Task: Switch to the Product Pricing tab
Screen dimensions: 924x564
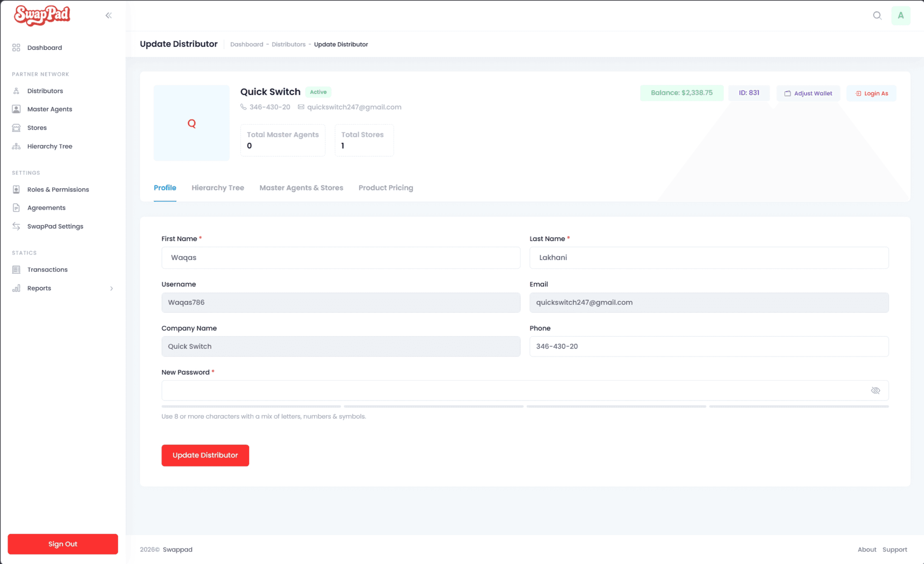Action: 386,188
